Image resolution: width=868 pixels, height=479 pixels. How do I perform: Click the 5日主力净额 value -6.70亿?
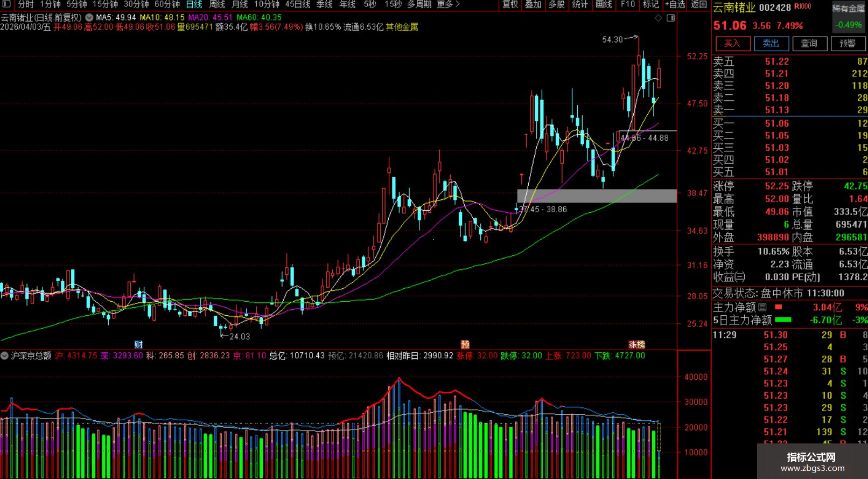(x=825, y=320)
